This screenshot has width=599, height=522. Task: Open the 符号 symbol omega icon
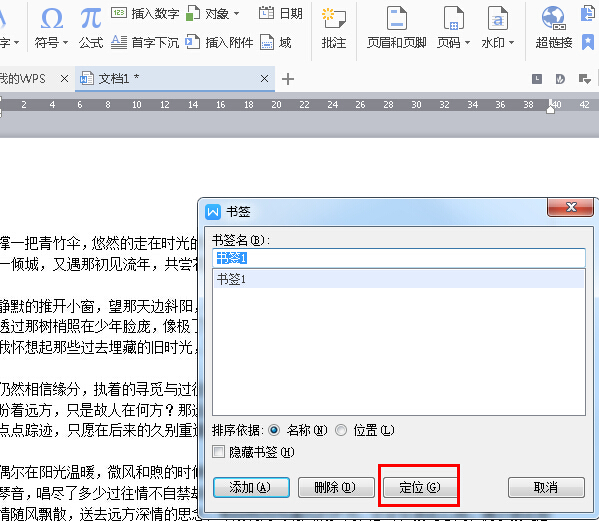(52, 18)
